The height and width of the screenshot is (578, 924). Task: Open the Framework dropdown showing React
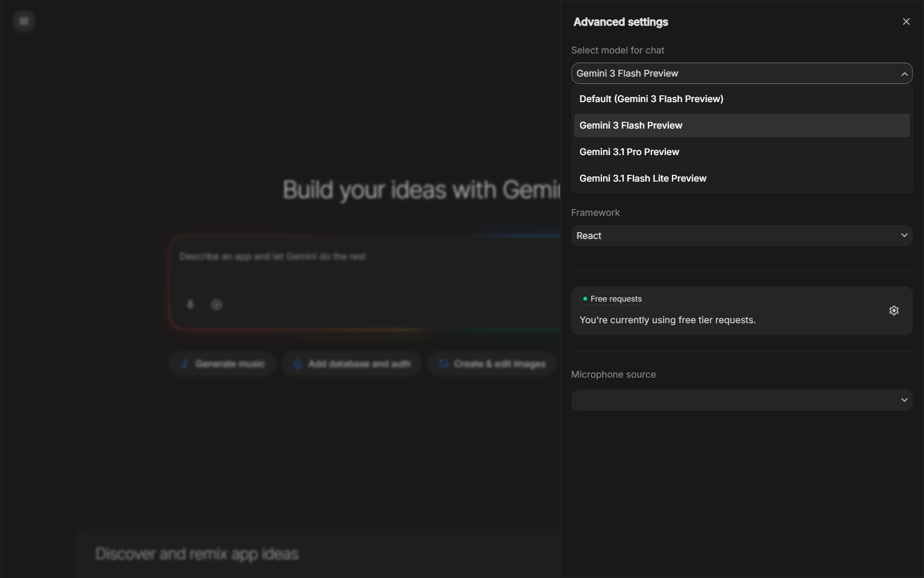(x=742, y=236)
